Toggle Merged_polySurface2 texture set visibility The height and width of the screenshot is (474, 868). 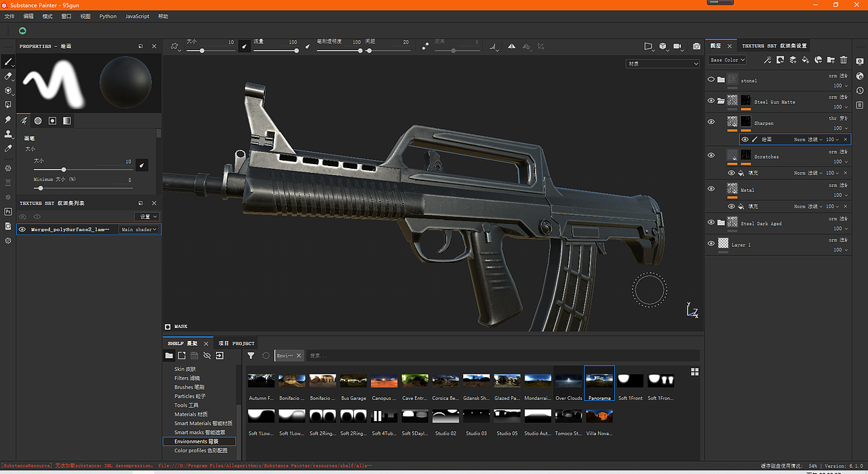(22, 230)
